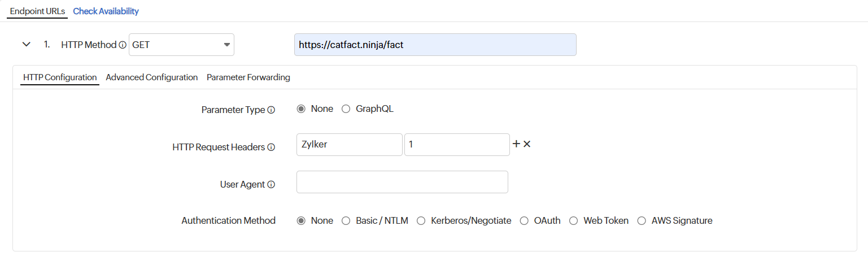This screenshot has height=256, width=868.
Task: Remove the Zylker header row with X icon
Action: coord(527,144)
